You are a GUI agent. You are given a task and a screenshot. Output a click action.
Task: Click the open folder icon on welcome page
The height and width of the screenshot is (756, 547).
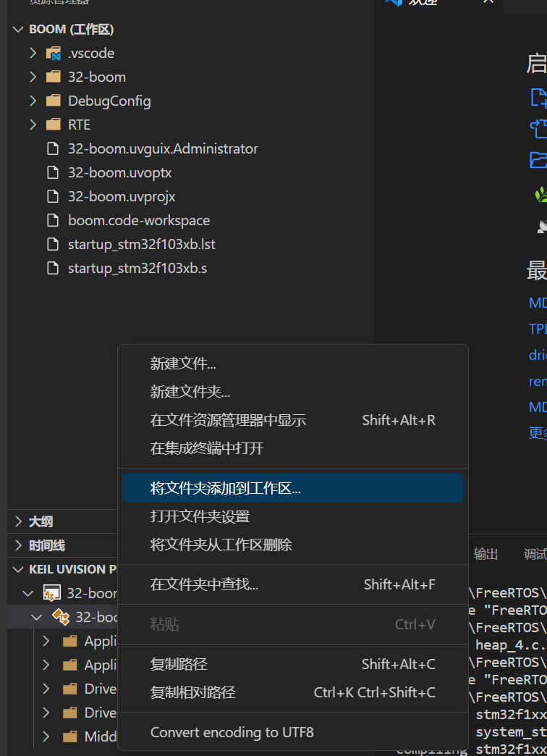(538, 160)
